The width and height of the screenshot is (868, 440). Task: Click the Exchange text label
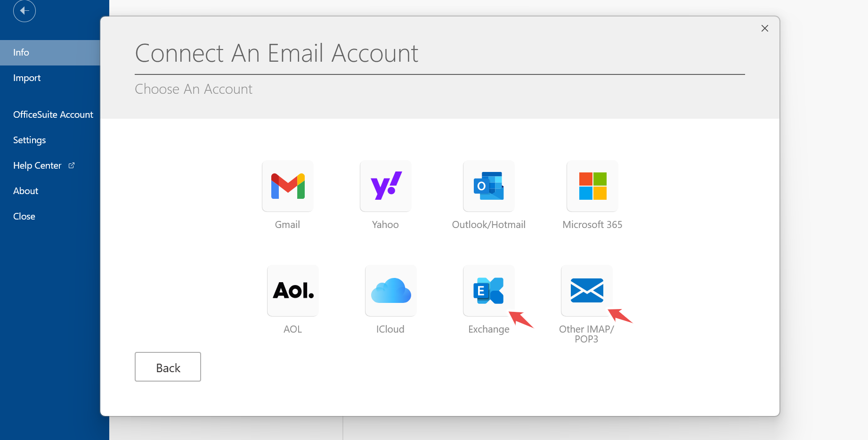(x=488, y=329)
